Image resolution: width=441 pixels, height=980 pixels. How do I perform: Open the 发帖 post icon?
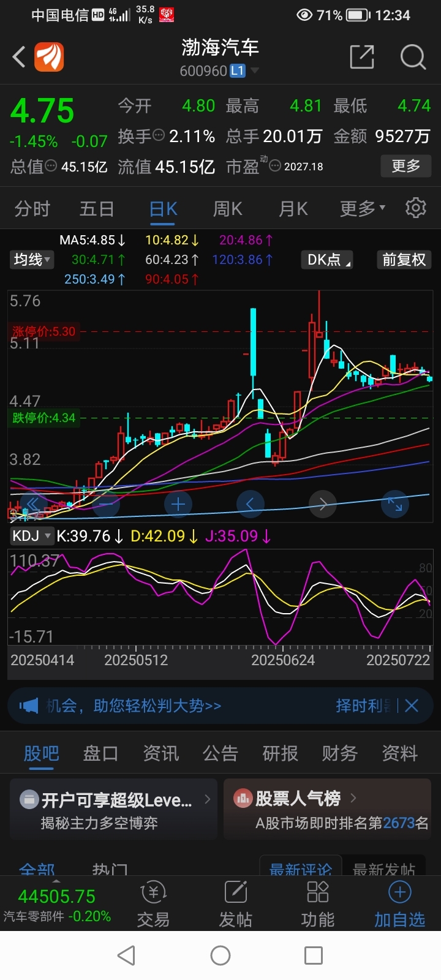coord(236,892)
